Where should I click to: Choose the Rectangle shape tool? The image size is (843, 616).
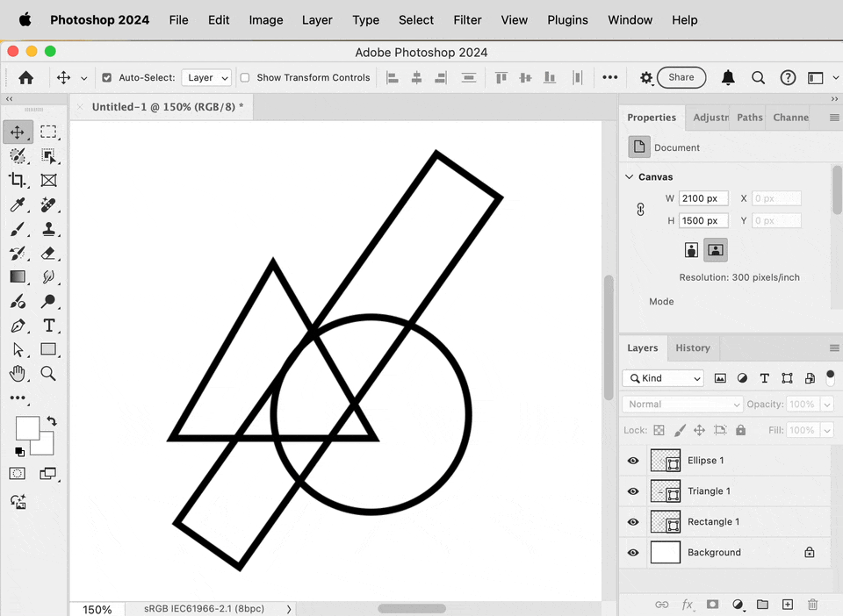click(48, 349)
